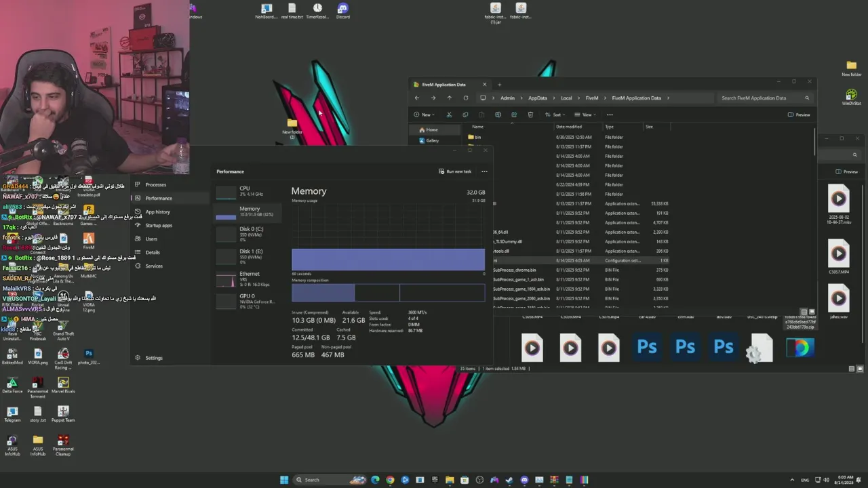The image size is (868, 488).
Task: Show hidden system tray icons
Action: pos(792,480)
